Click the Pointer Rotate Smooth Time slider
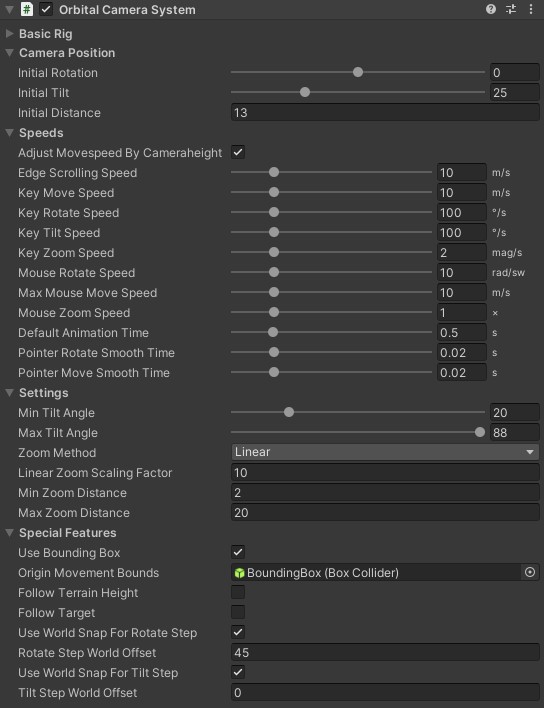 coord(331,352)
